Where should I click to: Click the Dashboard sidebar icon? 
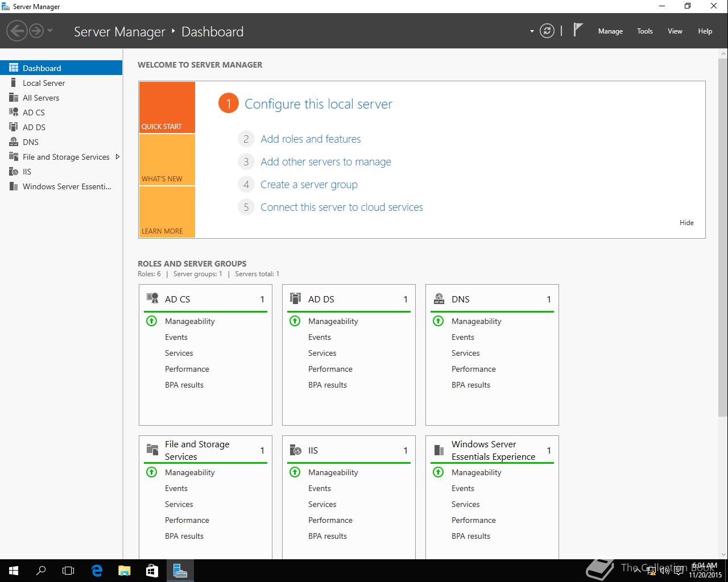[14, 68]
